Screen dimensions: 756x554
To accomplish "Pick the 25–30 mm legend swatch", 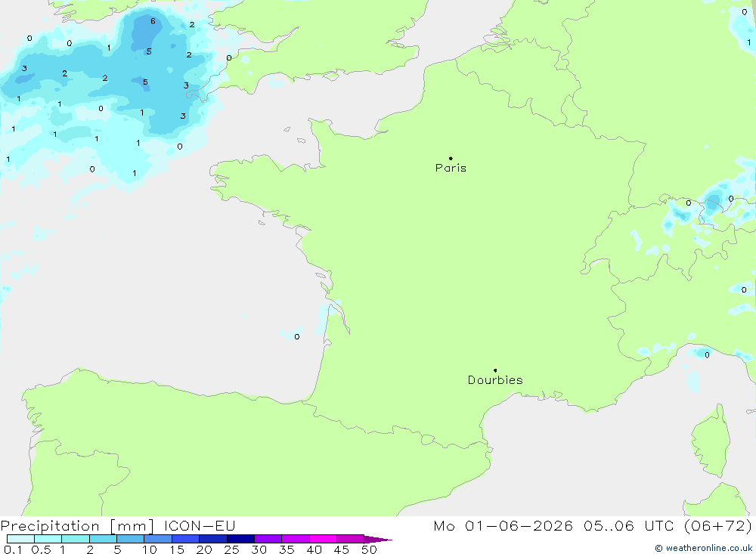I will 240,539.
